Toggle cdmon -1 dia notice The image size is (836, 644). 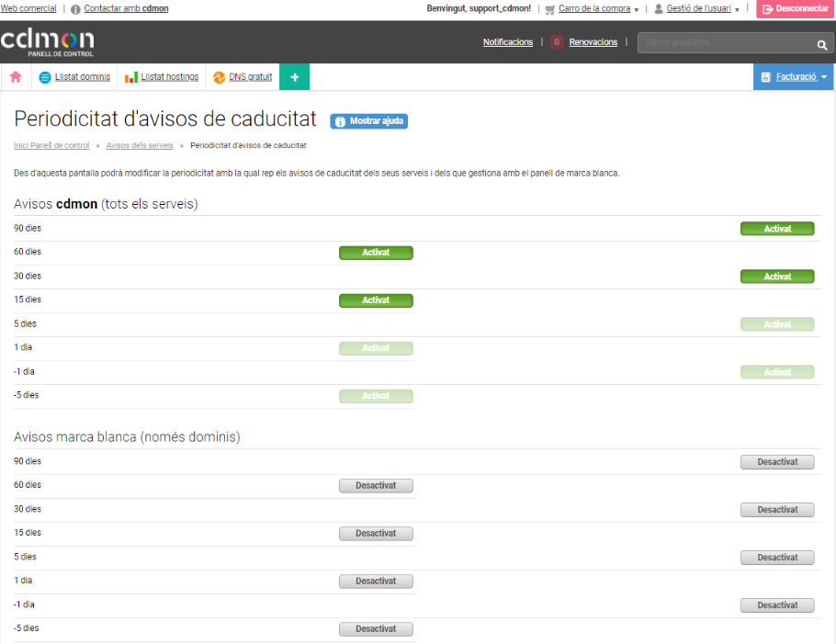pos(777,372)
